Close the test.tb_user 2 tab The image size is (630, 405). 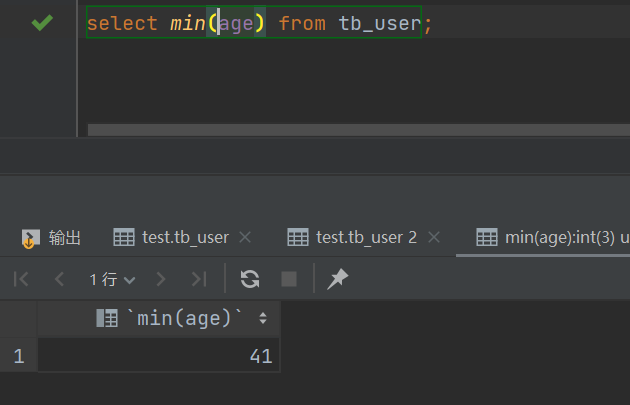click(x=433, y=237)
